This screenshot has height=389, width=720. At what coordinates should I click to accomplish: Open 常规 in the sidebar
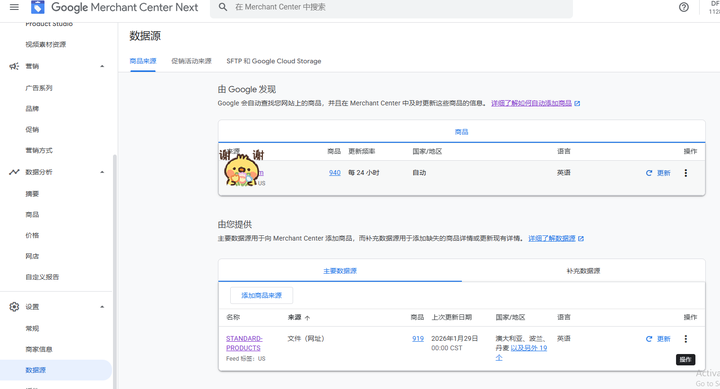click(x=32, y=328)
